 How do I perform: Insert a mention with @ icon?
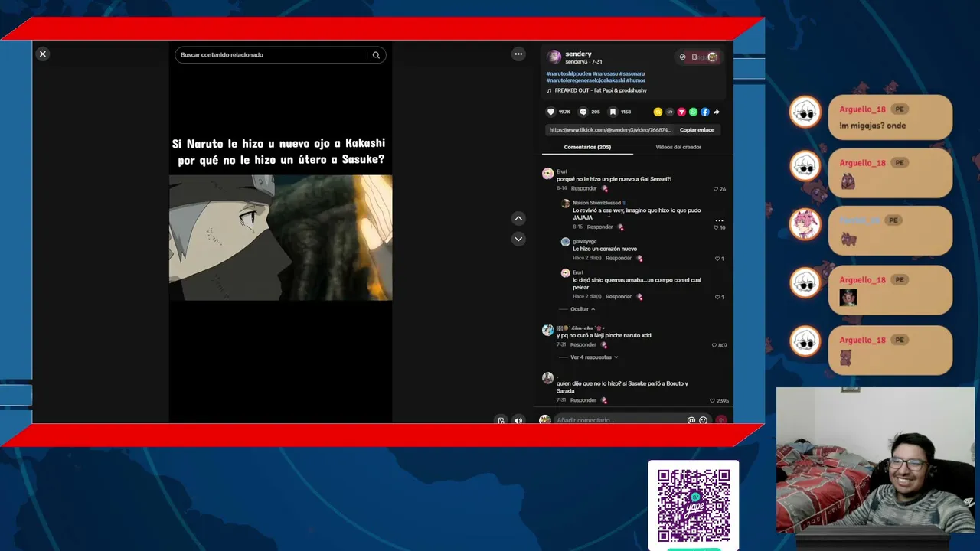[691, 420]
